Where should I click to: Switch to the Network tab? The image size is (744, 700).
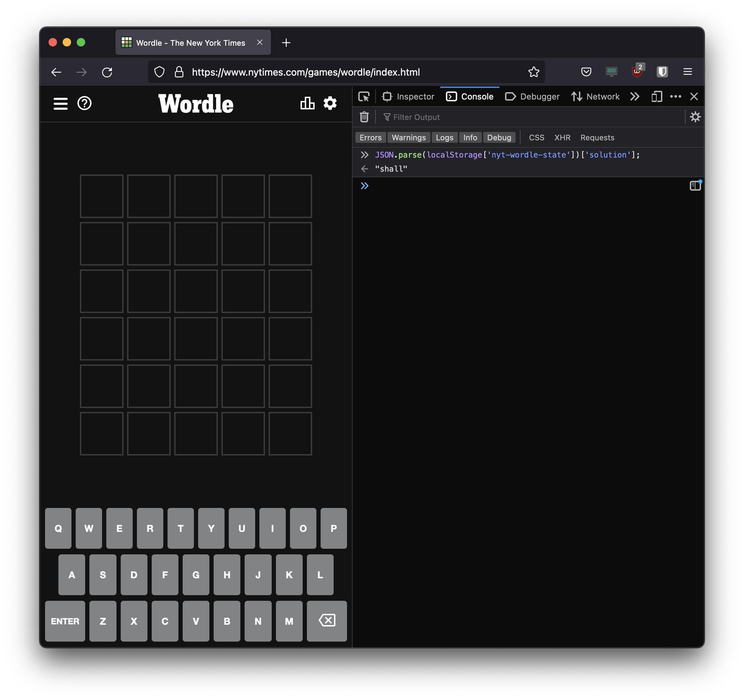click(x=595, y=97)
